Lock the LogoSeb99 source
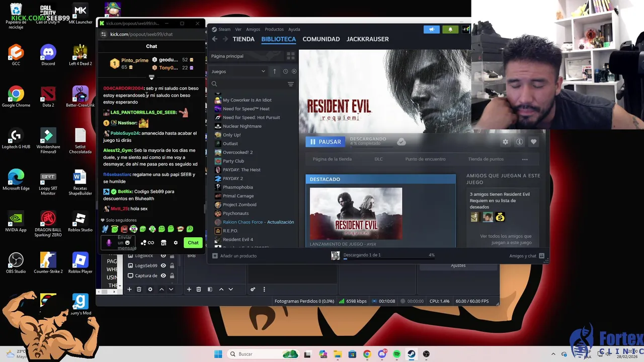644x362 pixels. [172, 265]
